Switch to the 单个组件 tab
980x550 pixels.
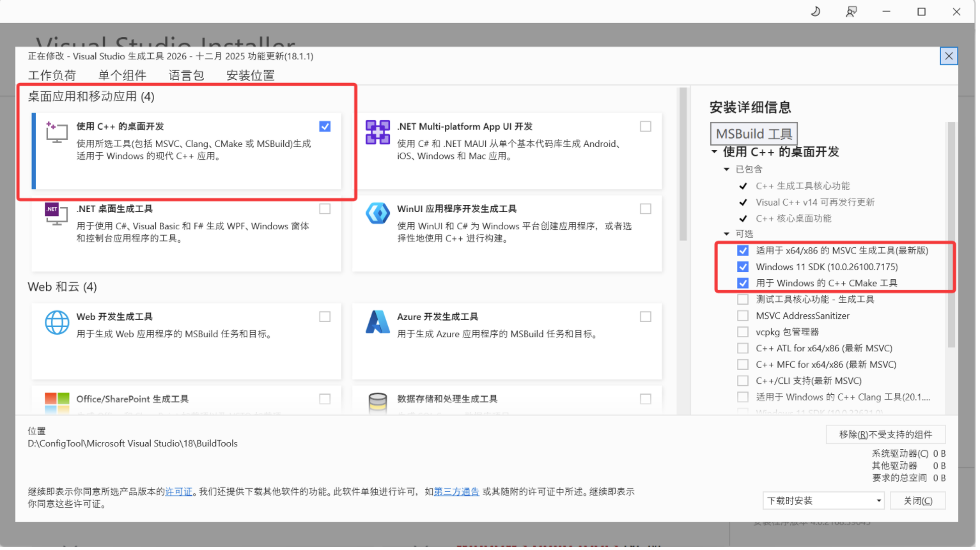pos(123,75)
